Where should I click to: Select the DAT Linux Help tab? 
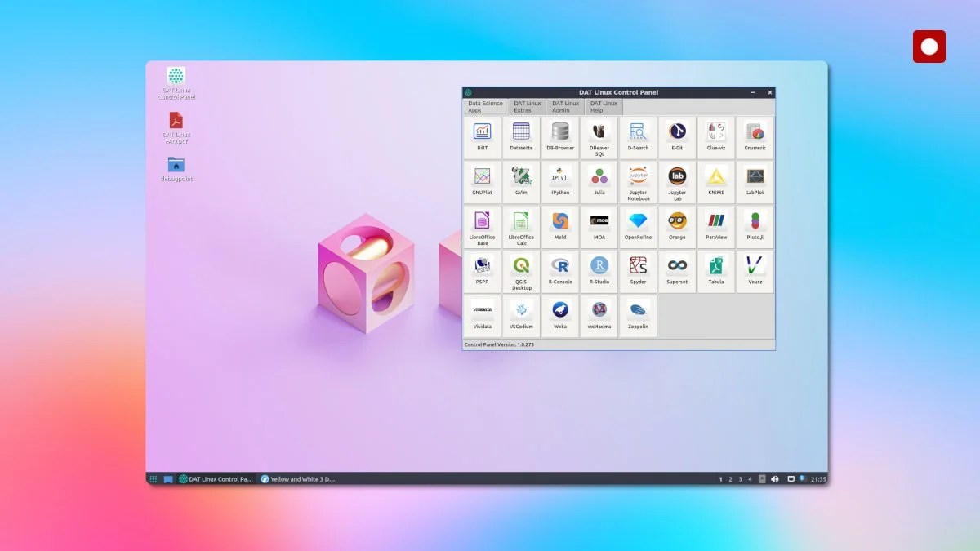point(604,107)
